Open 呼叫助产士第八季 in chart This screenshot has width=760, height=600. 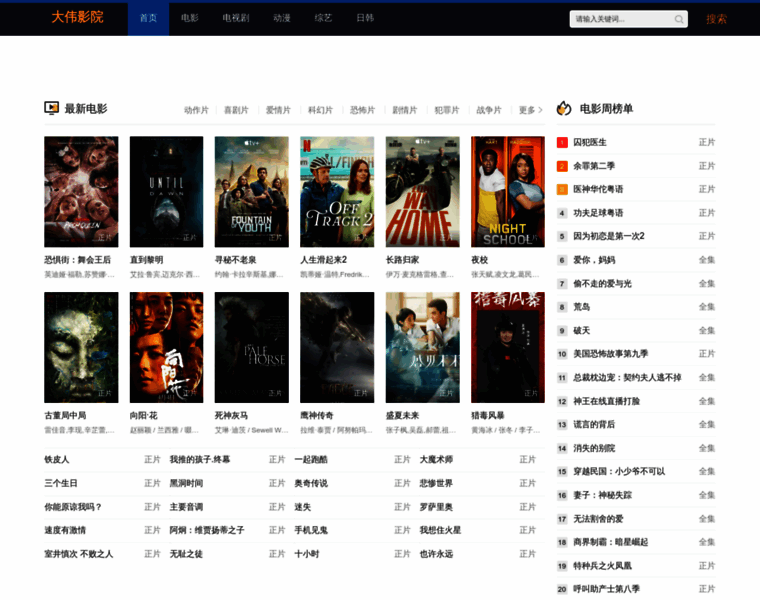(x=606, y=589)
